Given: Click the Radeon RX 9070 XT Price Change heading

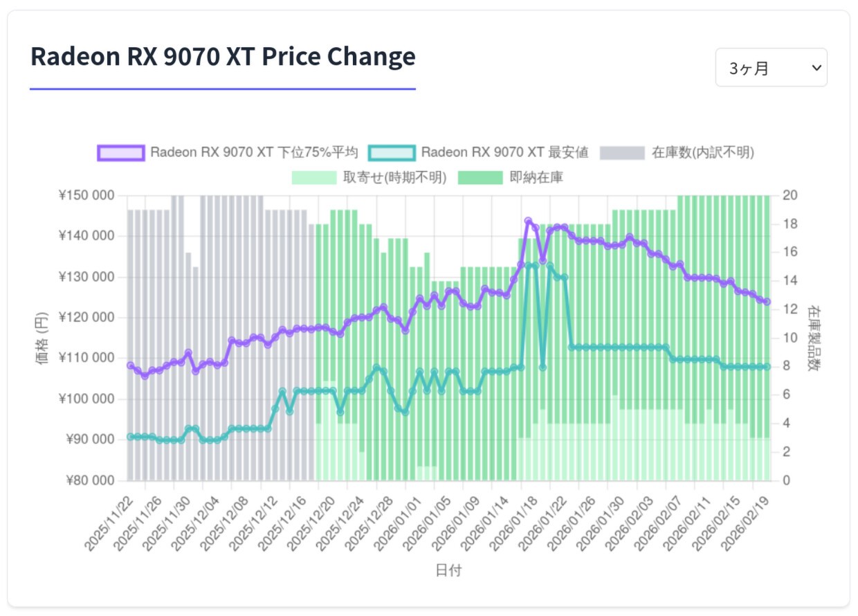Looking at the screenshot, I should [223, 57].
